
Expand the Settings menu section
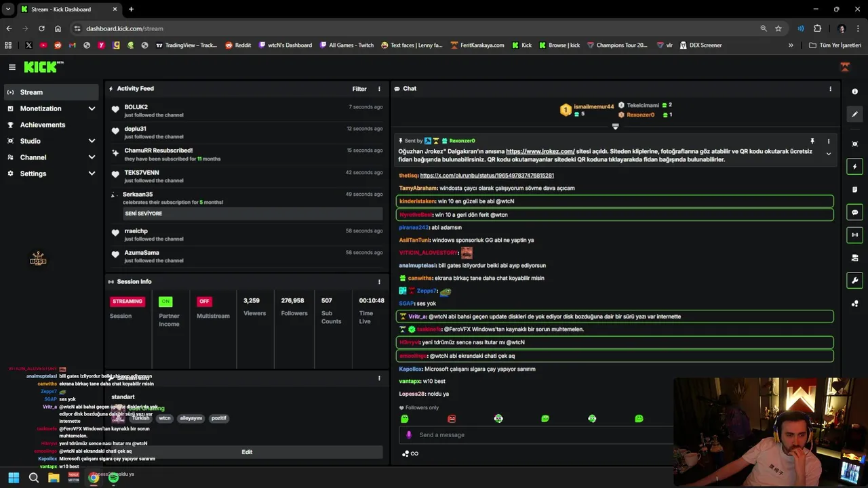click(x=52, y=174)
